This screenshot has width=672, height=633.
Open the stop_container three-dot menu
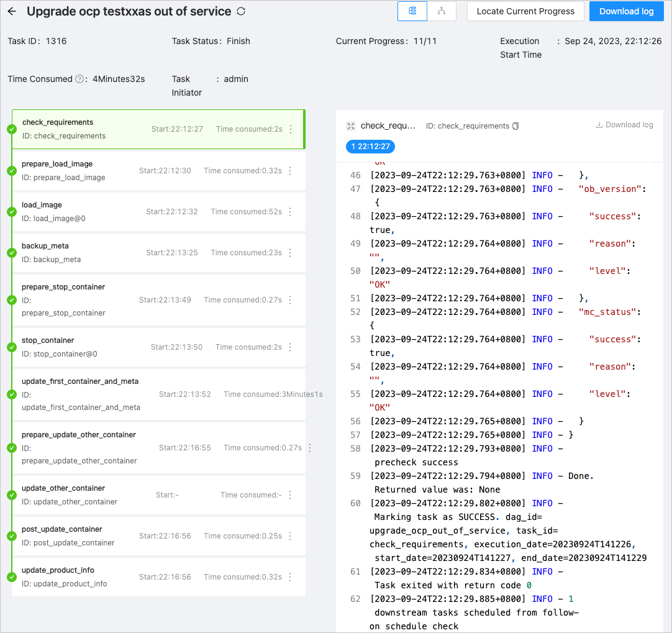[x=290, y=347]
